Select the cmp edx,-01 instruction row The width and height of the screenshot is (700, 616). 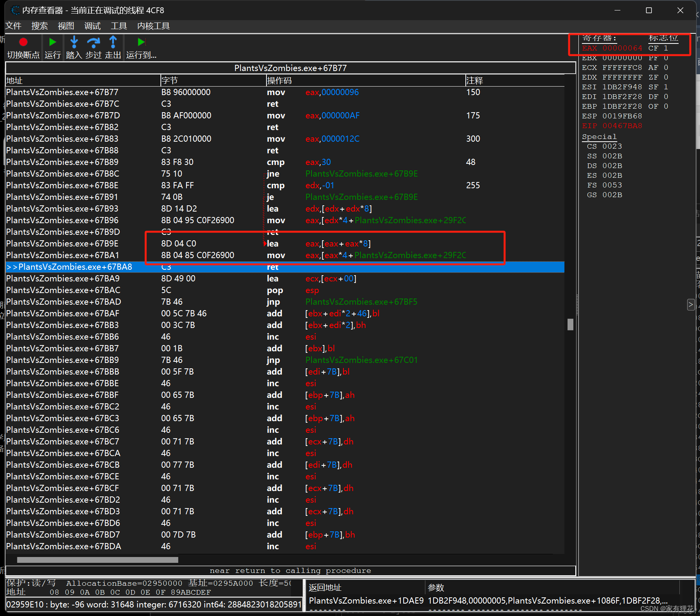click(x=285, y=185)
